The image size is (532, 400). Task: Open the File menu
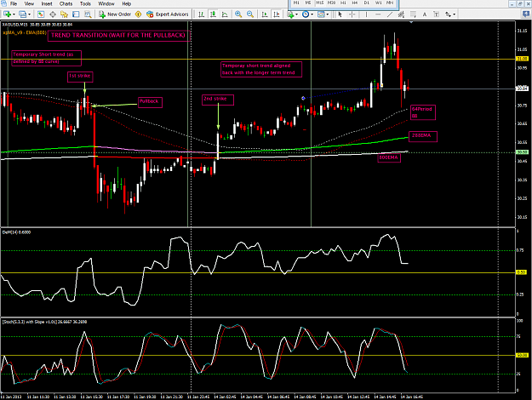(14, 3)
